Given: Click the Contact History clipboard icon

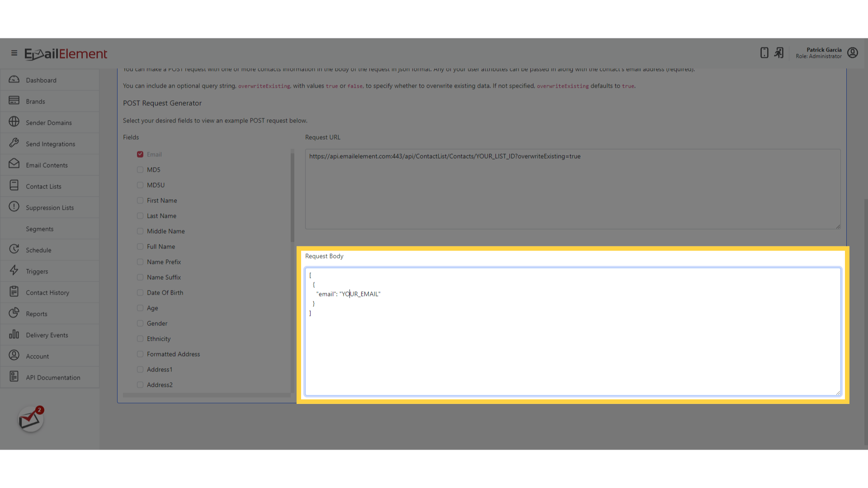Looking at the screenshot, I should pos(14,292).
